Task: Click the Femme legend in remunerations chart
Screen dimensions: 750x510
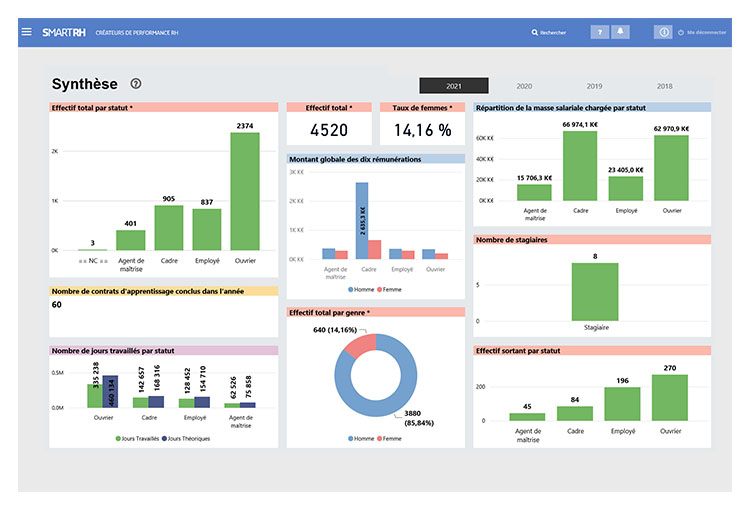Action: pyautogui.click(x=389, y=289)
